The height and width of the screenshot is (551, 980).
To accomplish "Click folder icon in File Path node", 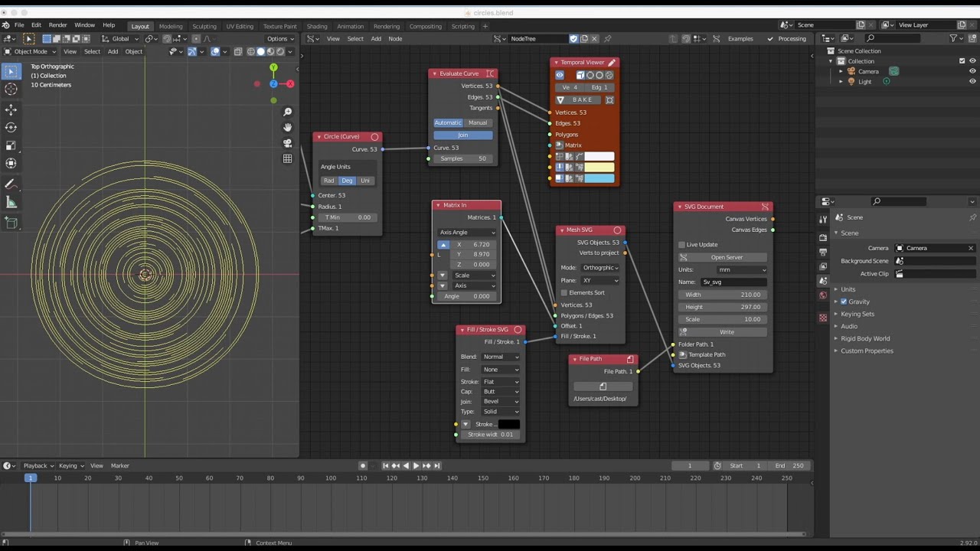I will 603,386.
